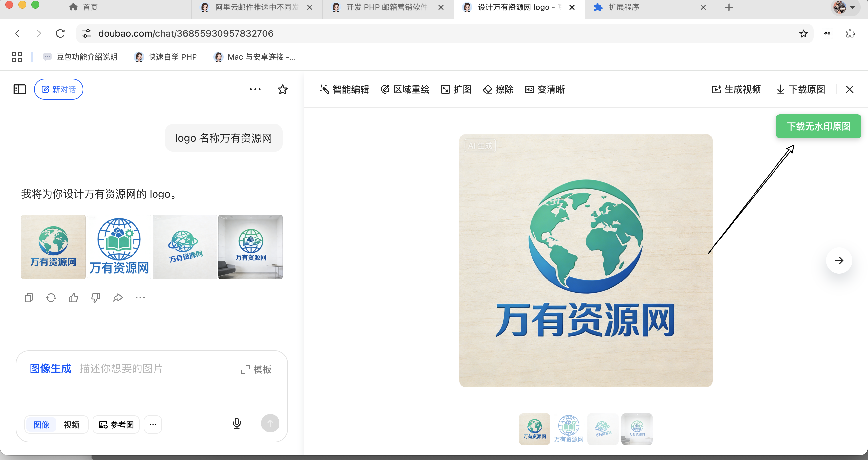Click the thumbs up icon under the response

73,298
